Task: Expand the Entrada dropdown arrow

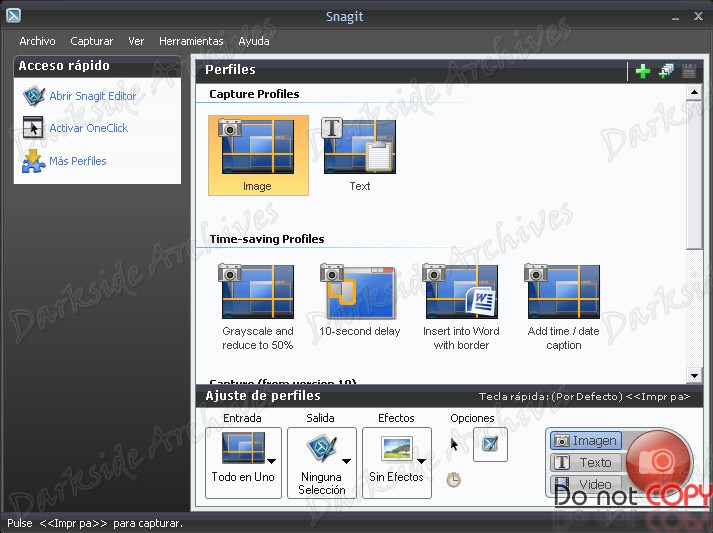Action: [x=271, y=461]
